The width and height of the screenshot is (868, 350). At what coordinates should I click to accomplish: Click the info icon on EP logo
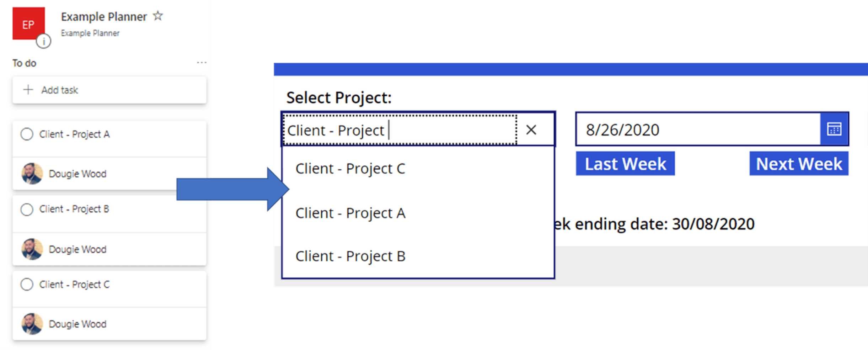(43, 41)
